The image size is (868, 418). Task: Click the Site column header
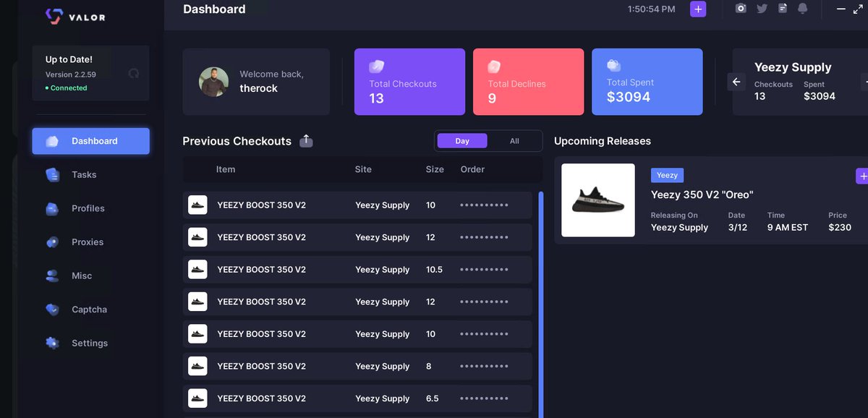pyautogui.click(x=363, y=169)
